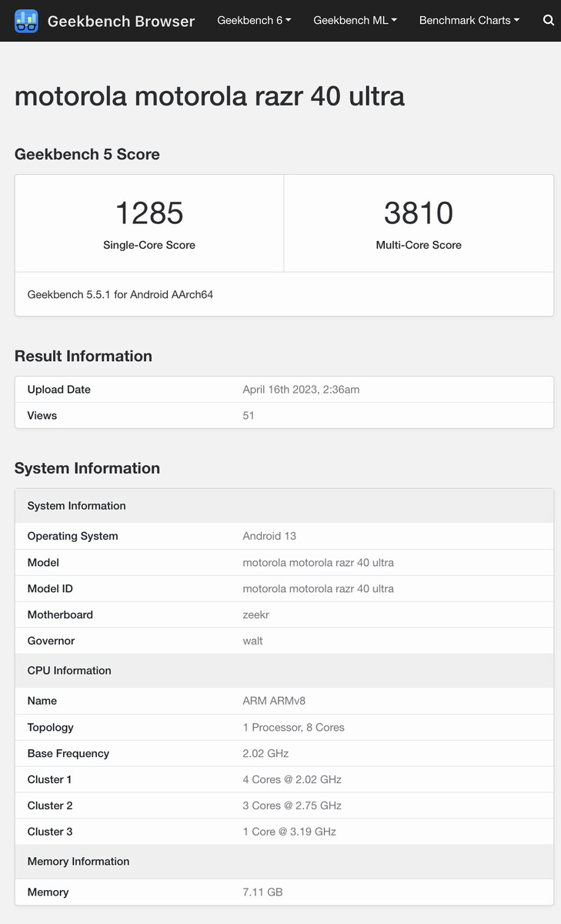The width and height of the screenshot is (561, 924).
Task: Click the single-core score 1285
Action: point(149,213)
